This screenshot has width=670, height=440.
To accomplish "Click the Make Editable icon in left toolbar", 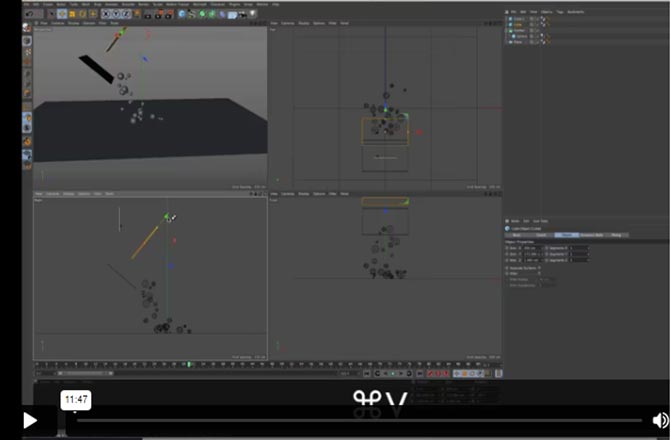I will coord(27,28).
